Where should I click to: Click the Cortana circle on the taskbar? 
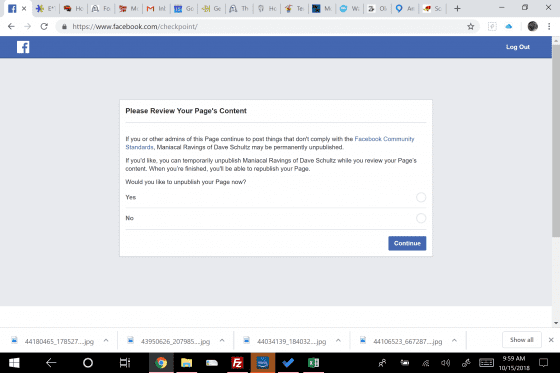point(88,363)
